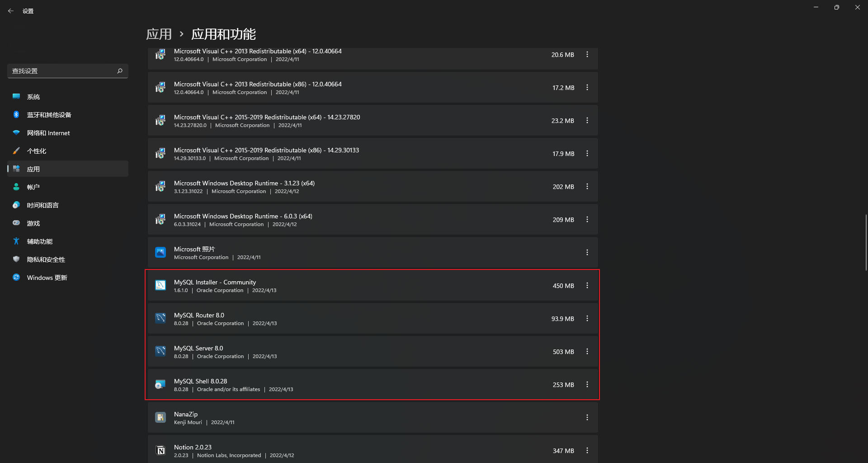
Task: Click the MySQL Router dolphin icon
Action: (x=160, y=318)
